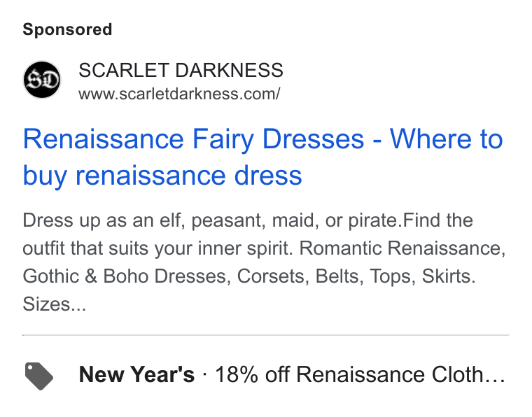Click the 'Where to' headline text
The width and height of the screenshot is (532, 417).
click(x=446, y=139)
